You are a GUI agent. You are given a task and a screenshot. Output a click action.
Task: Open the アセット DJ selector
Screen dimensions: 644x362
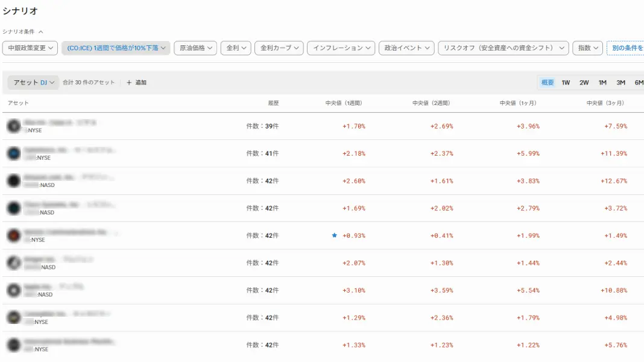click(33, 83)
